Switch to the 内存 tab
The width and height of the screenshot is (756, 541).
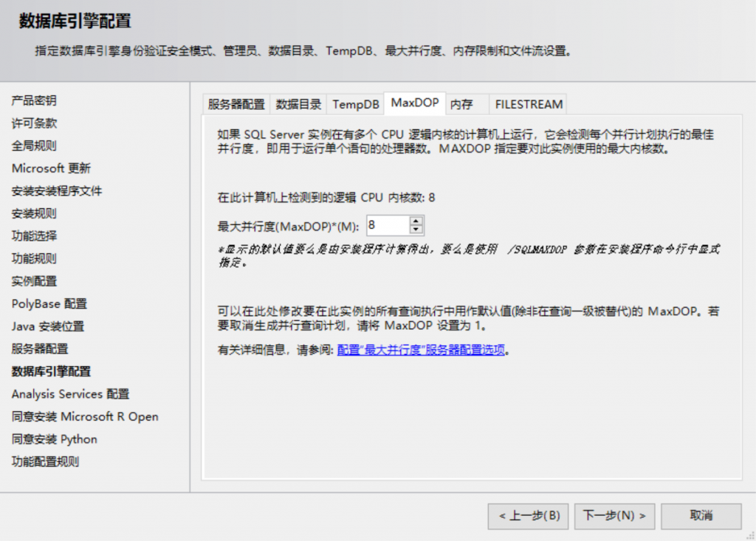pos(461,104)
